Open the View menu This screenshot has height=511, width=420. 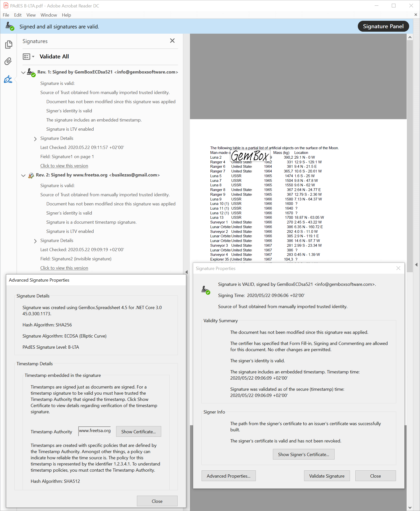click(31, 15)
